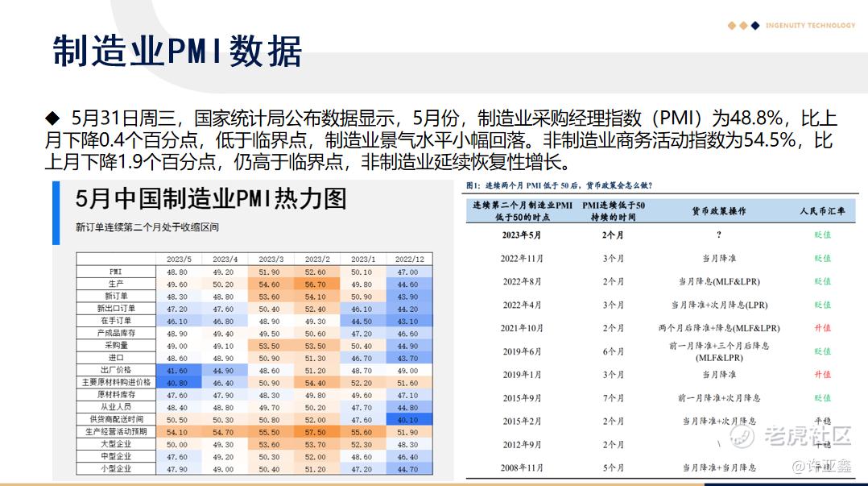Click the 前一月降准+次月降息 policy cell

[719, 398]
